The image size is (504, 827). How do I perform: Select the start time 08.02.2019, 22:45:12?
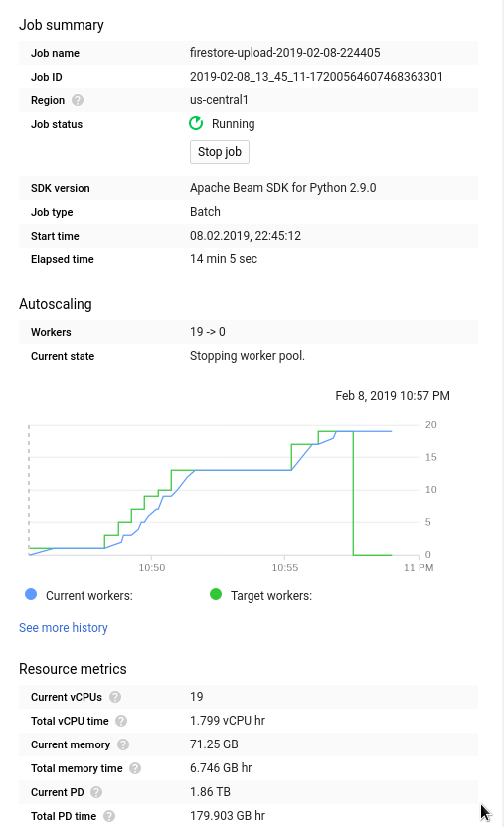point(246,236)
